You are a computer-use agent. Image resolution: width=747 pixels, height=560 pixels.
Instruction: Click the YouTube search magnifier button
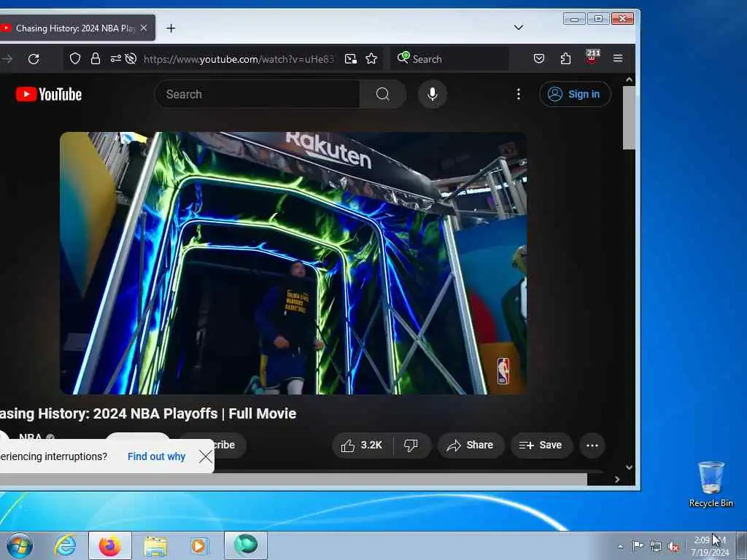(x=382, y=94)
